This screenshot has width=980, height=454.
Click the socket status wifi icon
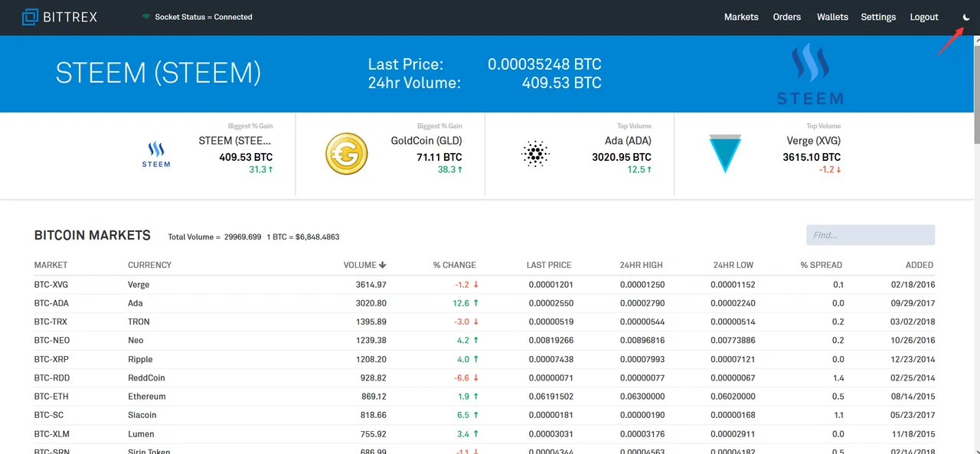[x=146, y=17]
